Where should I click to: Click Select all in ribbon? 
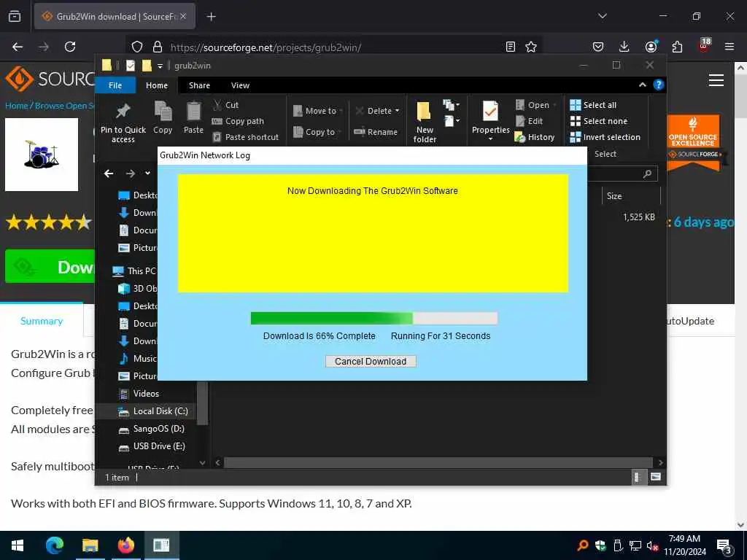593,105
